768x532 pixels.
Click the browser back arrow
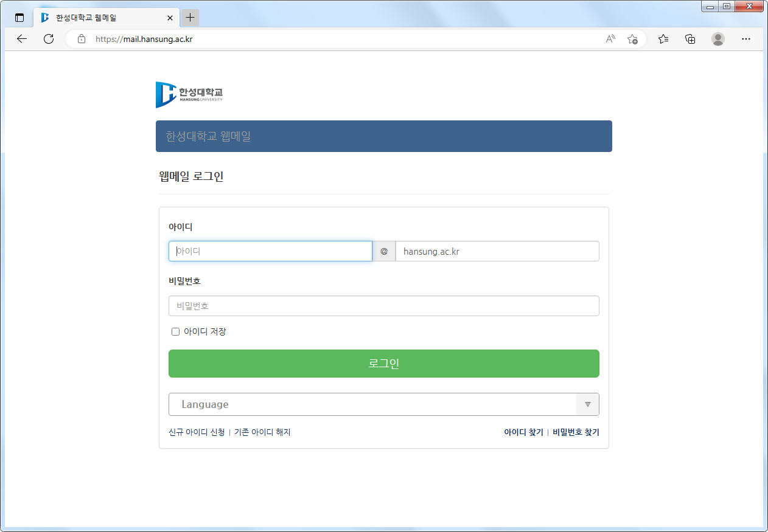[22, 39]
